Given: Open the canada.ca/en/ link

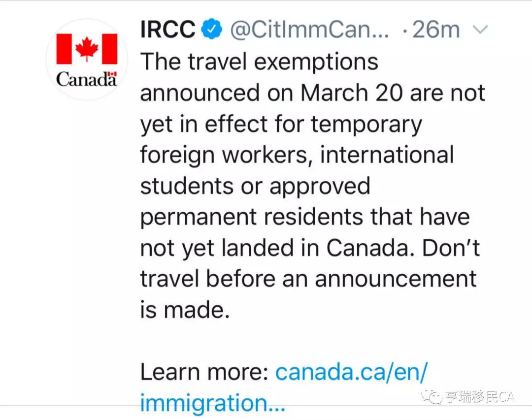Looking at the screenshot, I should pos(352,372).
